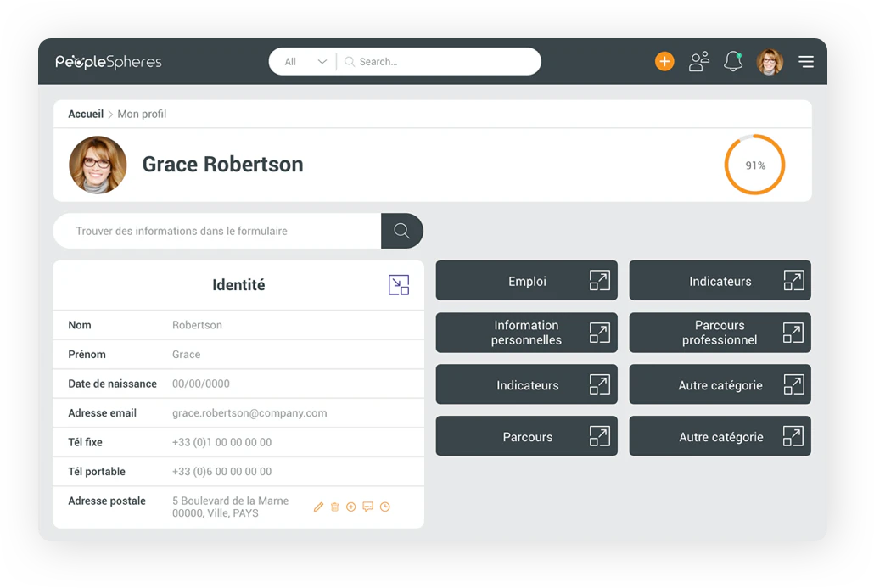Open the user avatar in header

click(770, 61)
